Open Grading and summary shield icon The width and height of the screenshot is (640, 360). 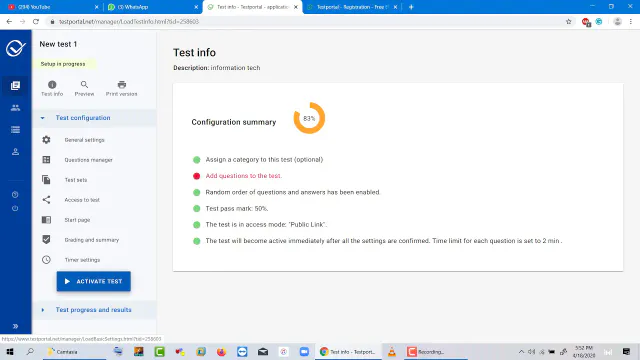click(46, 240)
